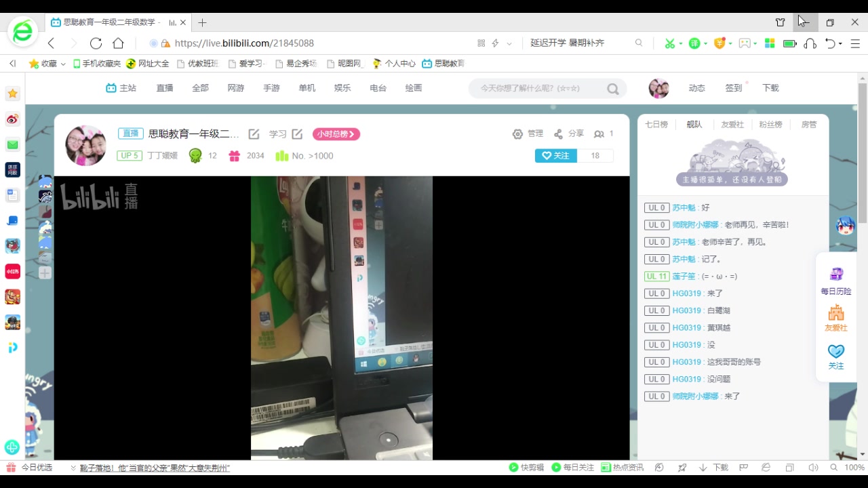Open the 网址大全 bookmark
868x488 pixels.
tap(148, 64)
